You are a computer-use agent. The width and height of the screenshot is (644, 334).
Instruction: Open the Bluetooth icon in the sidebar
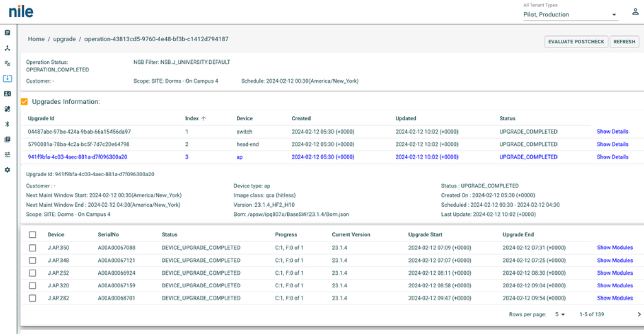[x=7, y=124]
